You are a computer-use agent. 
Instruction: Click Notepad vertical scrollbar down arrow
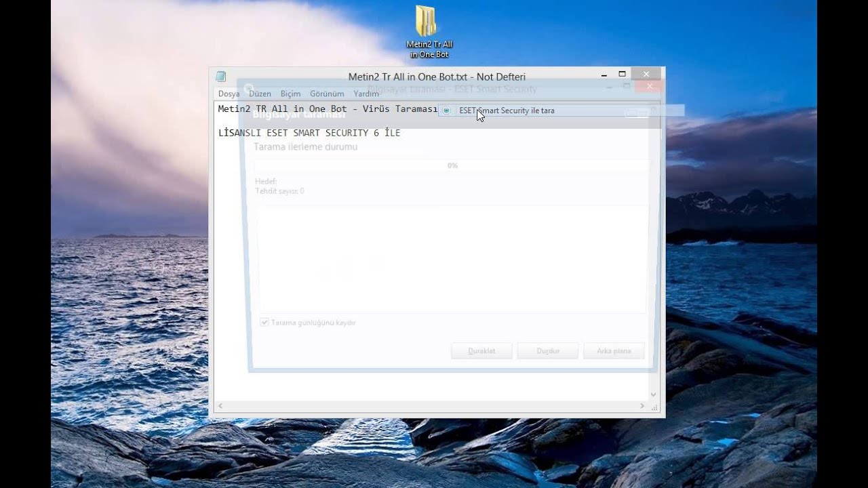654,394
